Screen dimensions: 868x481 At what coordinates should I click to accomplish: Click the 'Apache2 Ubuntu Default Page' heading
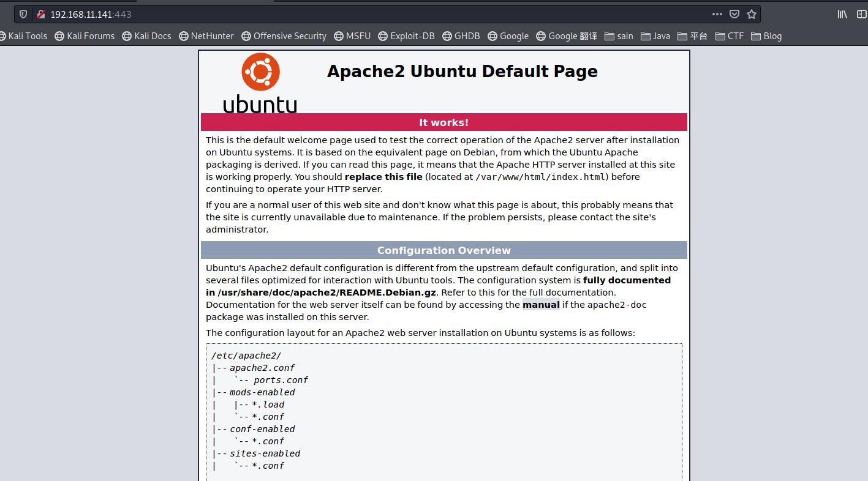coord(462,71)
